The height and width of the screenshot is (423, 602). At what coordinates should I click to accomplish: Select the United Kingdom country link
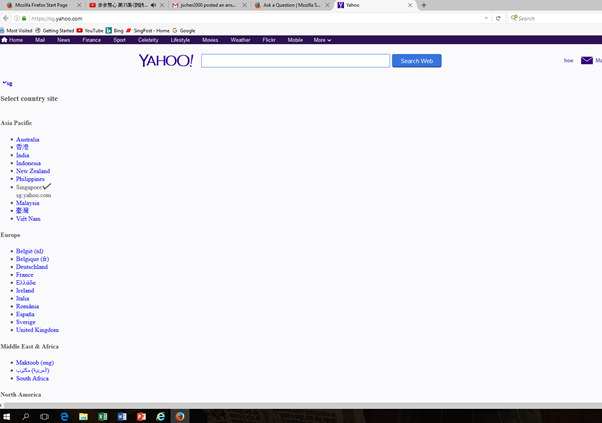click(37, 330)
